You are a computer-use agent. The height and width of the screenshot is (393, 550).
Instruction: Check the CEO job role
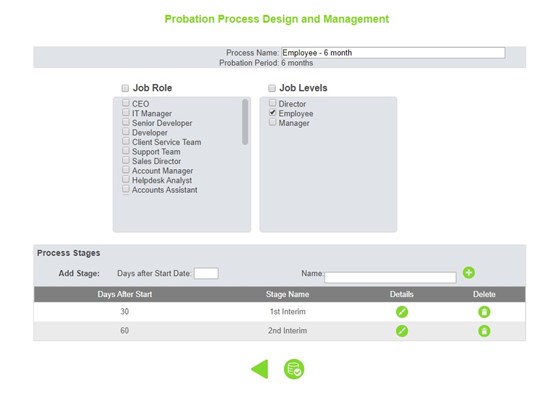click(126, 103)
